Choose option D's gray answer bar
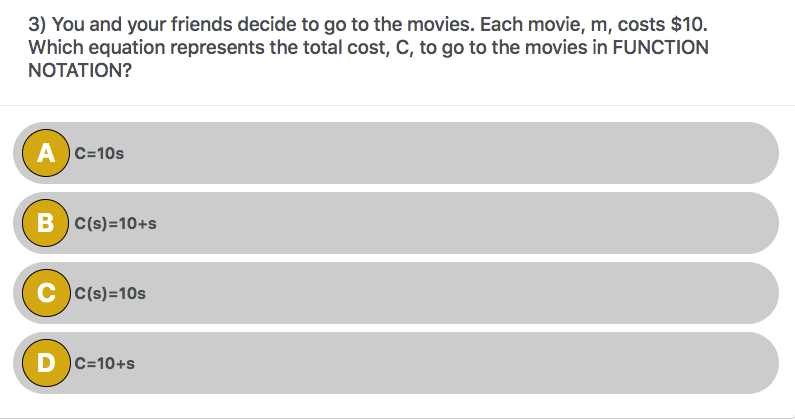 point(396,363)
